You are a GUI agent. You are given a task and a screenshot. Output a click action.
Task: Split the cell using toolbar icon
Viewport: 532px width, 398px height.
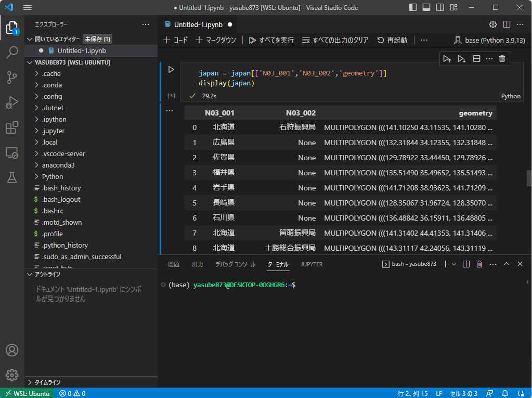point(476,59)
